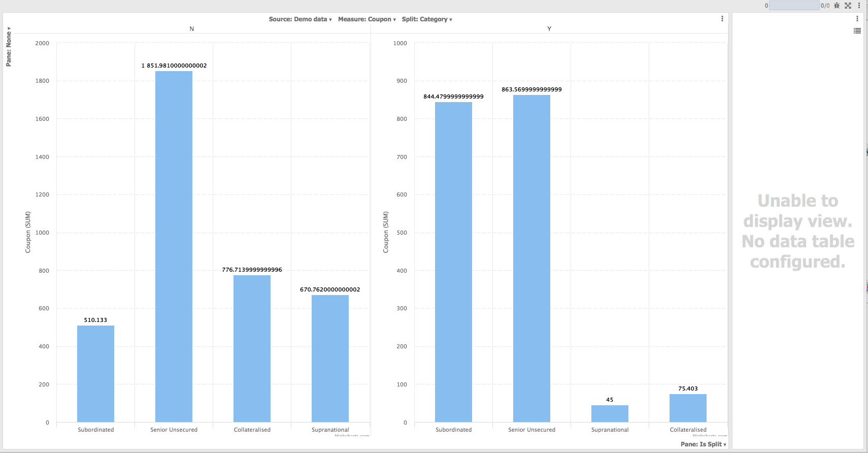Viewport: 868px width, 453px height.
Task: Open the top toolbar kebab menu
Action: pyautogui.click(x=859, y=6)
